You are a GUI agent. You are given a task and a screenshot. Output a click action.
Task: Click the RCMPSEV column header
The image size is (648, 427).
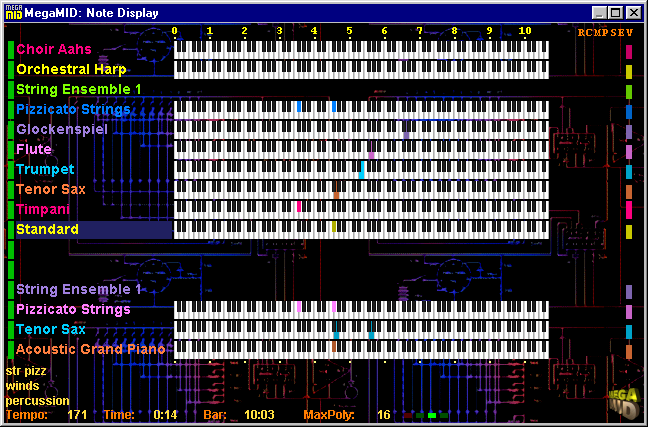(x=605, y=33)
